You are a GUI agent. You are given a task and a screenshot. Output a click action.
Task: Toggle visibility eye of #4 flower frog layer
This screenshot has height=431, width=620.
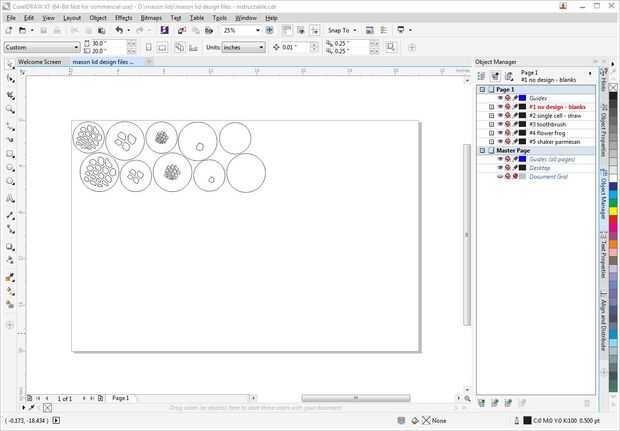tap(500, 133)
